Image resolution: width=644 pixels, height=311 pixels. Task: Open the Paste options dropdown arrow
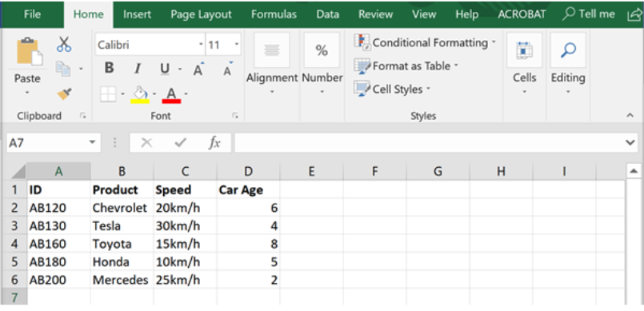click(x=28, y=93)
